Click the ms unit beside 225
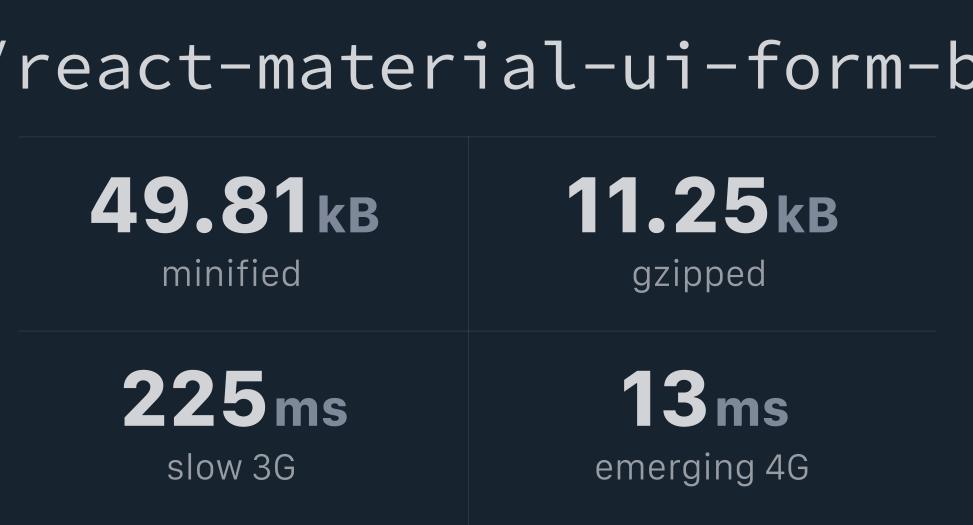The image size is (973, 525). (x=312, y=410)
